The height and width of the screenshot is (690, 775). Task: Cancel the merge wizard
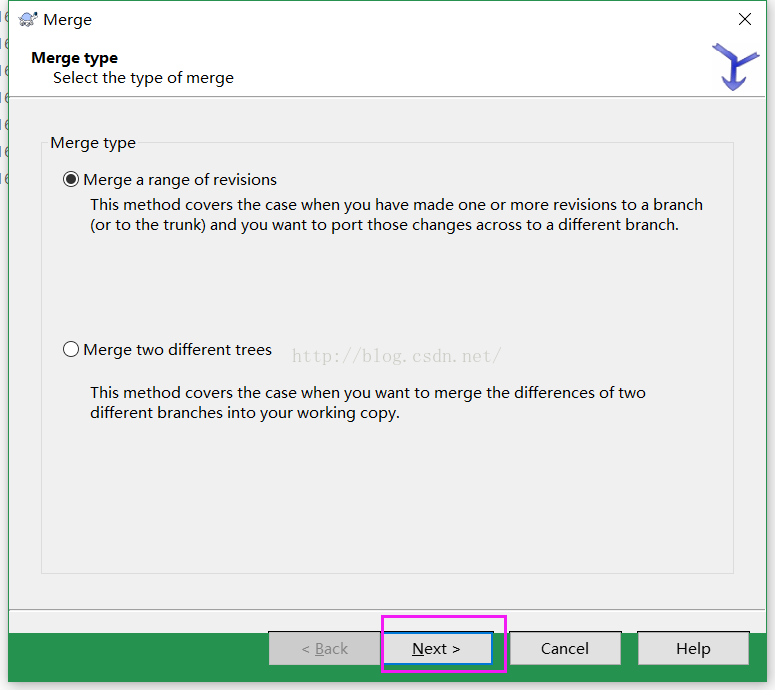[565, 648]
